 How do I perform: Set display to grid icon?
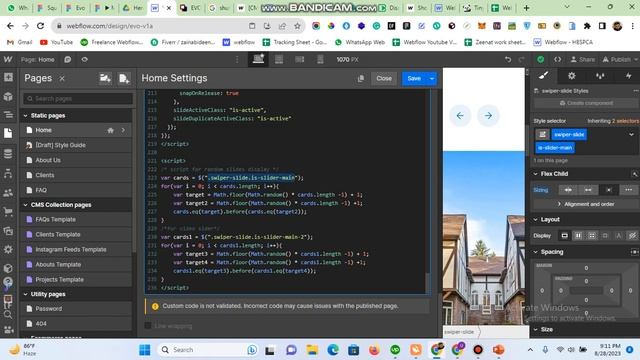[x=591, y=236]
